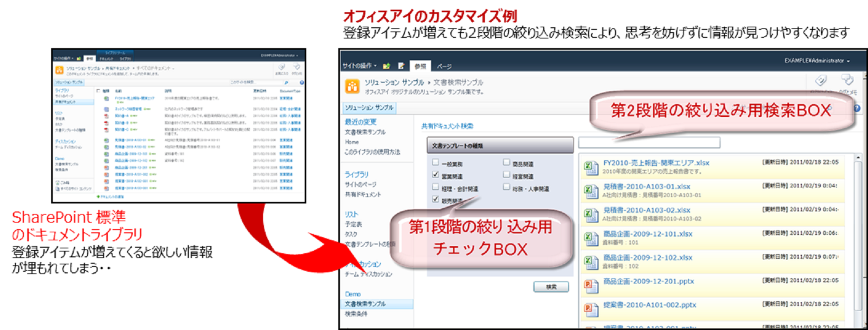Click the tags and notes icon
The width and height of the screenshot is (868, 330).
pyautogui.click(x=847, y=81)
